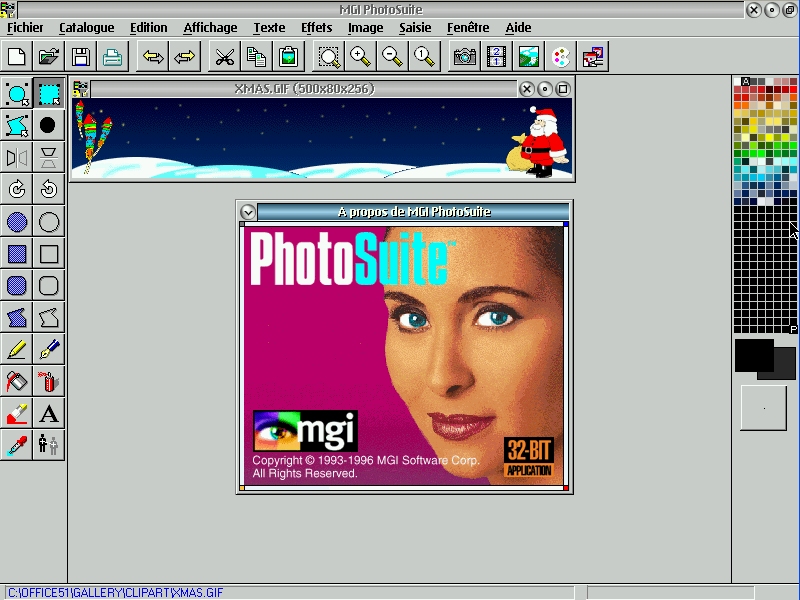
Task: Open the Catalogue menu
Action: 86,28
